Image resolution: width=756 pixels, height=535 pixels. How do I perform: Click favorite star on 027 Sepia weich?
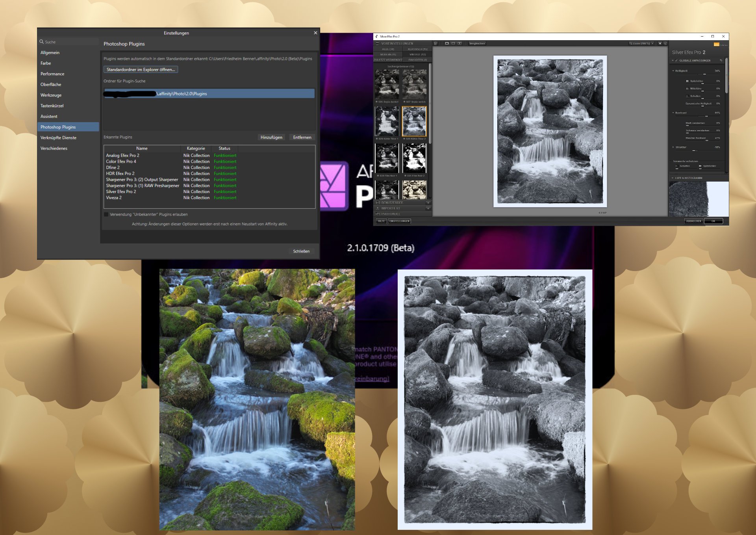404,102
